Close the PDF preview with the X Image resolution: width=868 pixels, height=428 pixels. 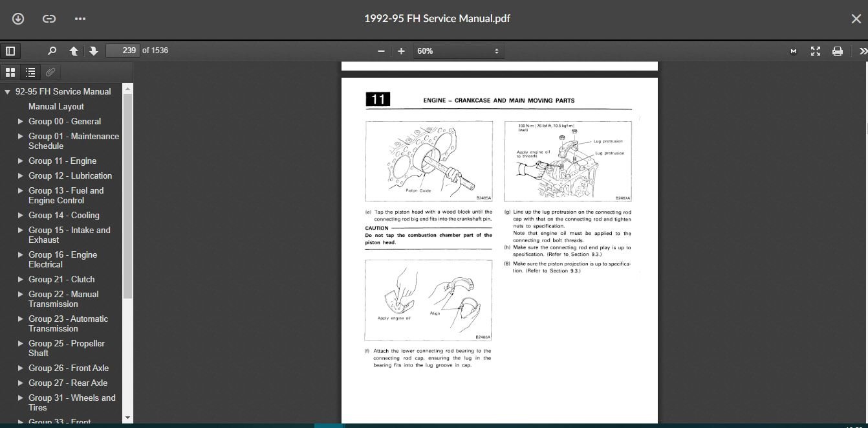(856, 19)
